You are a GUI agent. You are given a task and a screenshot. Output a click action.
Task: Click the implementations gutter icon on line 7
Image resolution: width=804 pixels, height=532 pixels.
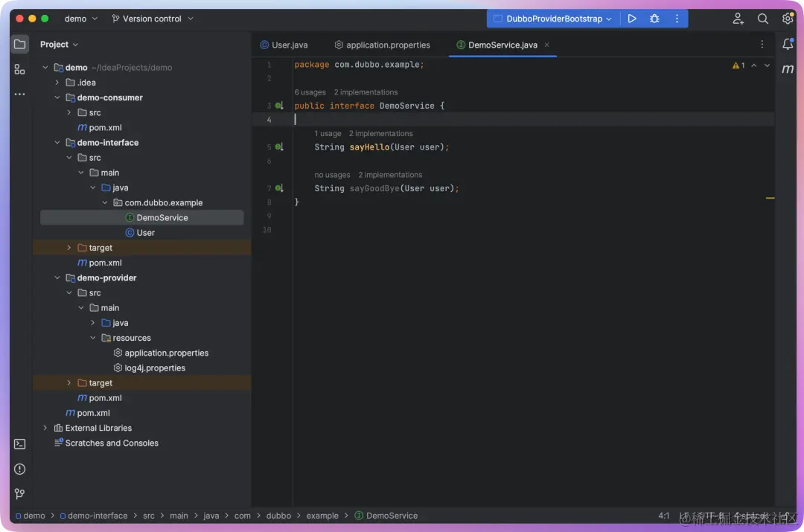pyautogui.click(x=279, y=188)
